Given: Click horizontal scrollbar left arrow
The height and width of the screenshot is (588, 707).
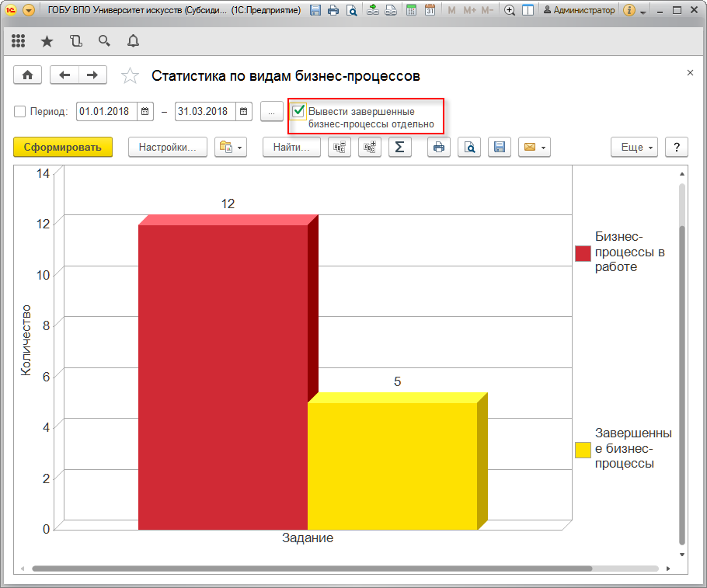Looking at the screenshot, I should 22,569.
